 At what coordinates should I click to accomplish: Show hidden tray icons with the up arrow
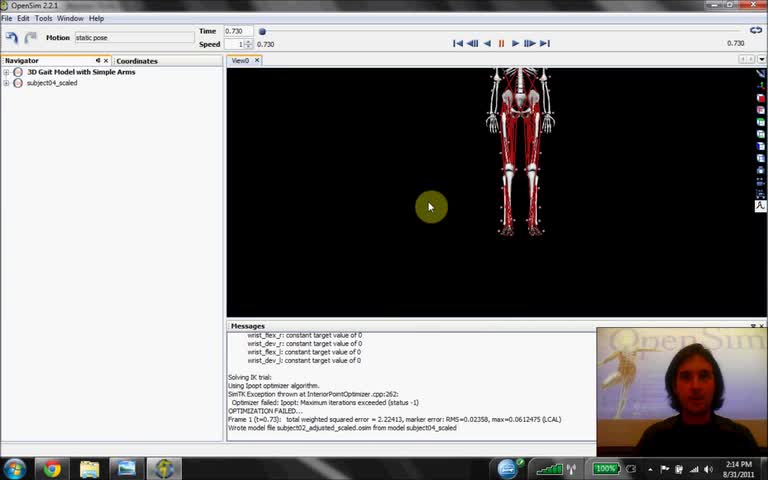(650, 469)
